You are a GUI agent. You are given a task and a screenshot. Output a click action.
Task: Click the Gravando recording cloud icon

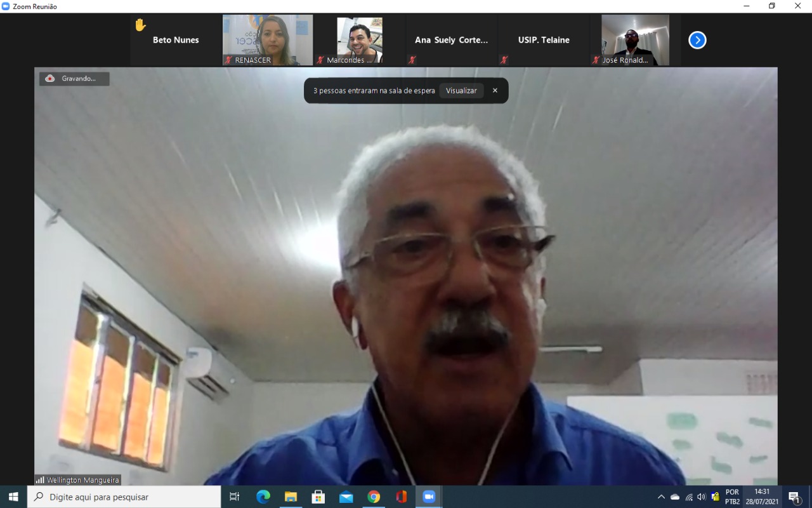coord(50,79)
